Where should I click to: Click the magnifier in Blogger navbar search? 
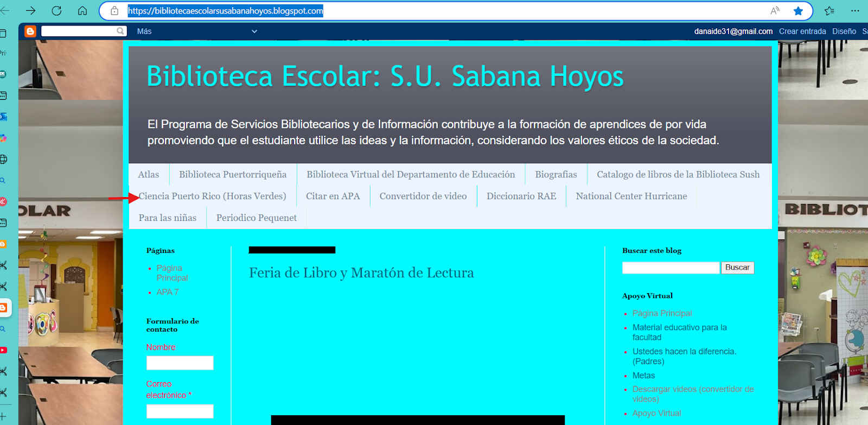point(120,31)
